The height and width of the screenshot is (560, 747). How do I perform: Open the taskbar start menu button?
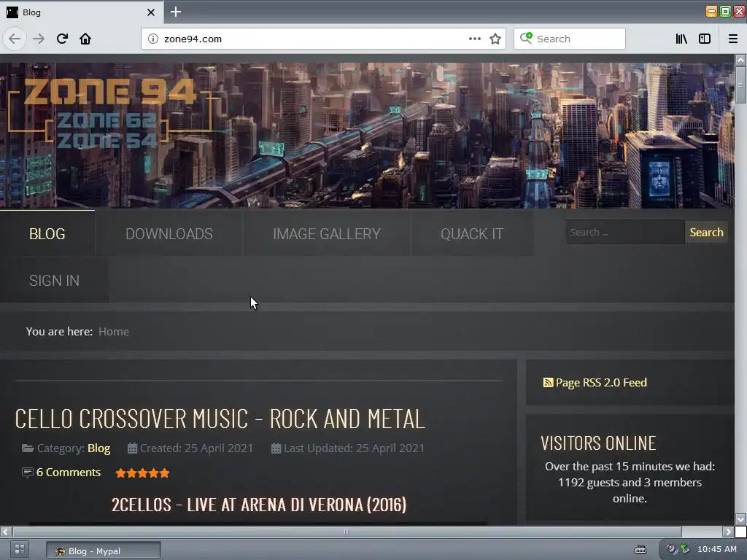click(x=20, y=549)
